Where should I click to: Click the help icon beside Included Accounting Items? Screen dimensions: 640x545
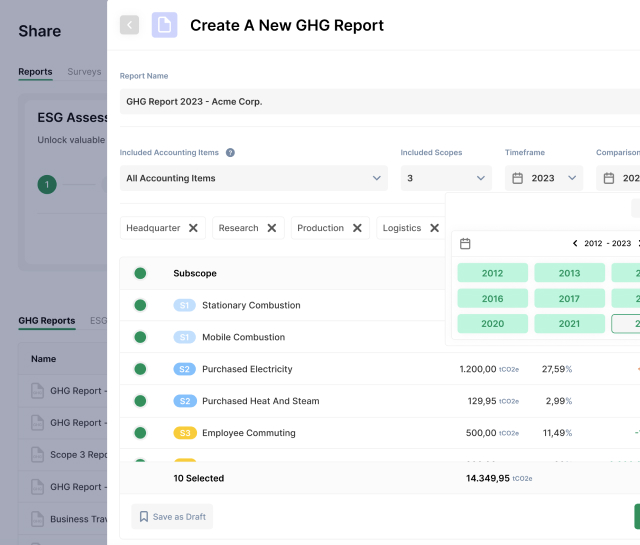(230, 153)
